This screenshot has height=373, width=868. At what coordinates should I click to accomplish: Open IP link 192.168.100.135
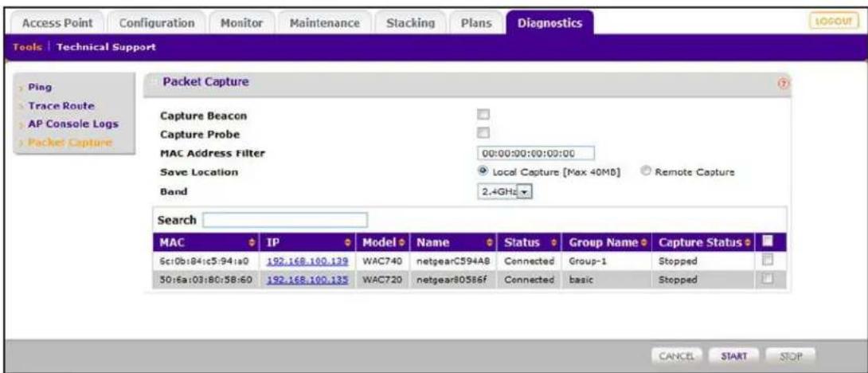pyautogui.click(x=307, y=279)
